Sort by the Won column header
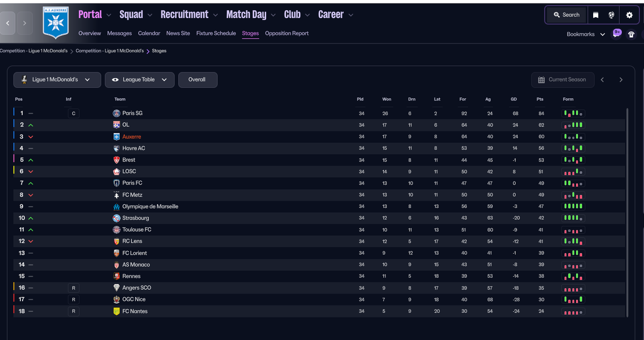 click(386, 99)
